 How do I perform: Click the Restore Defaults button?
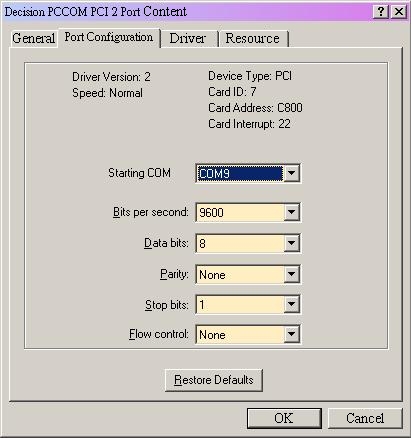click(x=214, y=380)
